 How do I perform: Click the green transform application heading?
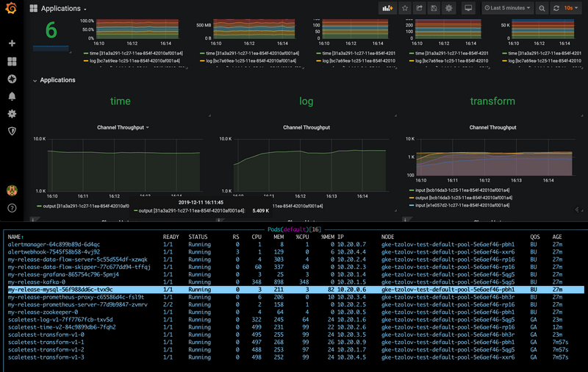tap(492, 101)
